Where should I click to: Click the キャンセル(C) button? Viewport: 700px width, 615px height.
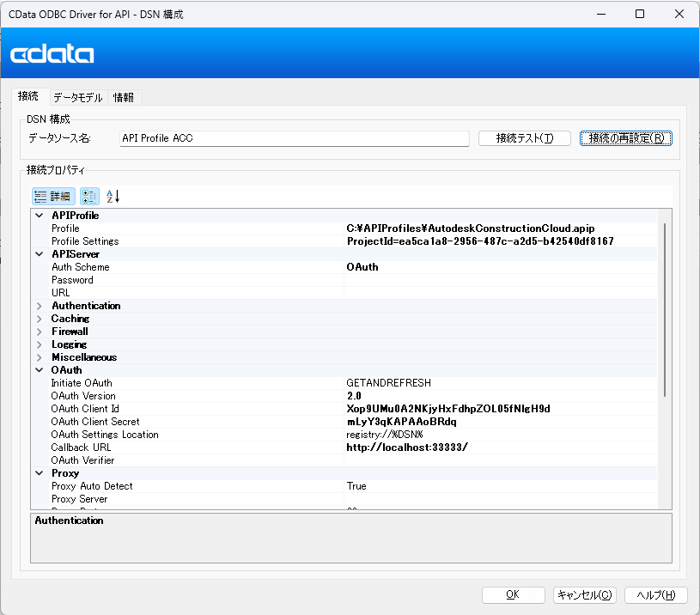(x=584, y=595)
